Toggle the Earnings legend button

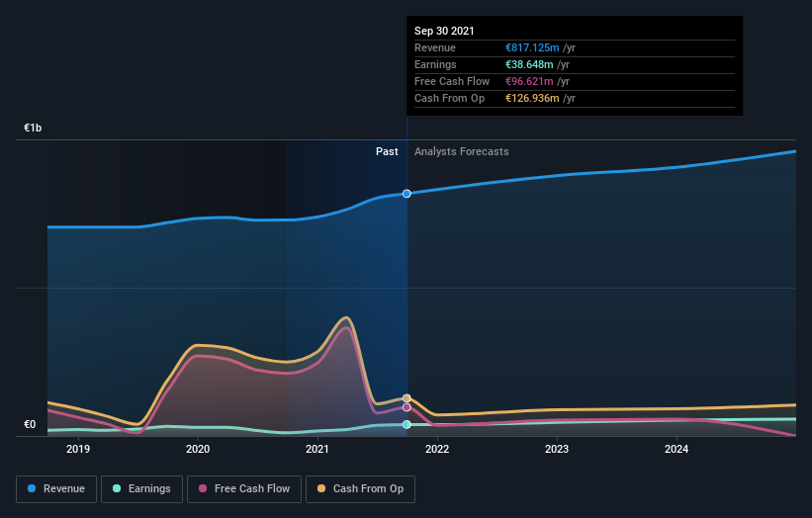click(x=141, y=489)
